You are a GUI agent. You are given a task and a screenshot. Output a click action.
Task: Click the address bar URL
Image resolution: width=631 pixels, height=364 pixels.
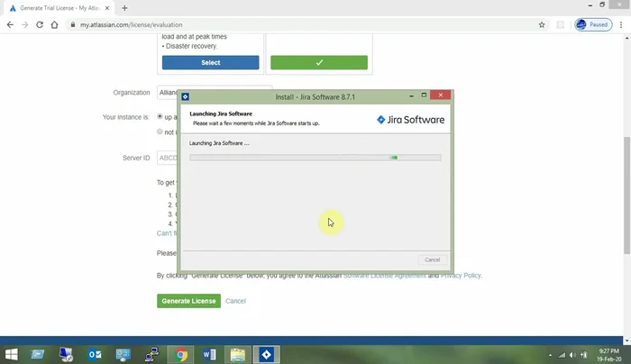pyautogui.click(x=132, y=25)
